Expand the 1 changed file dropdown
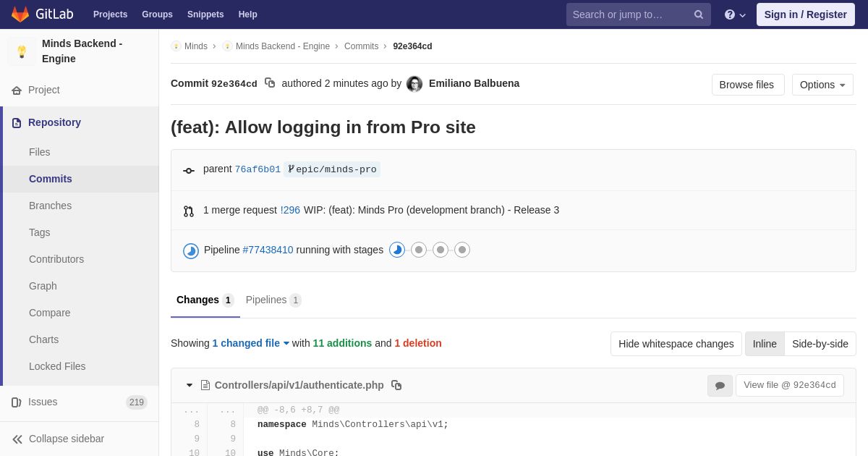Viewport: 868px width, 456px height. [251, 343]
